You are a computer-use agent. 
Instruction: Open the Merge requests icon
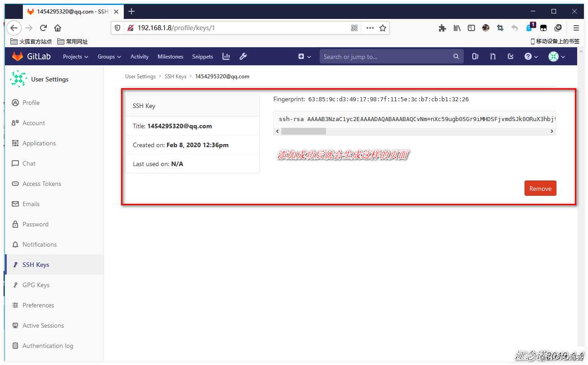coord(493,57)
